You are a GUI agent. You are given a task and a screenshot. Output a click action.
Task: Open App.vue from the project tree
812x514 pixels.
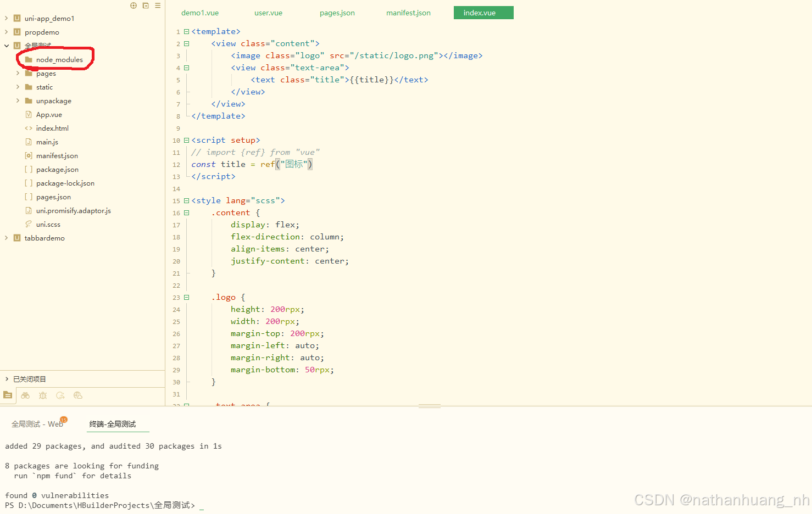pyautogui.click(x=49, y=114)
